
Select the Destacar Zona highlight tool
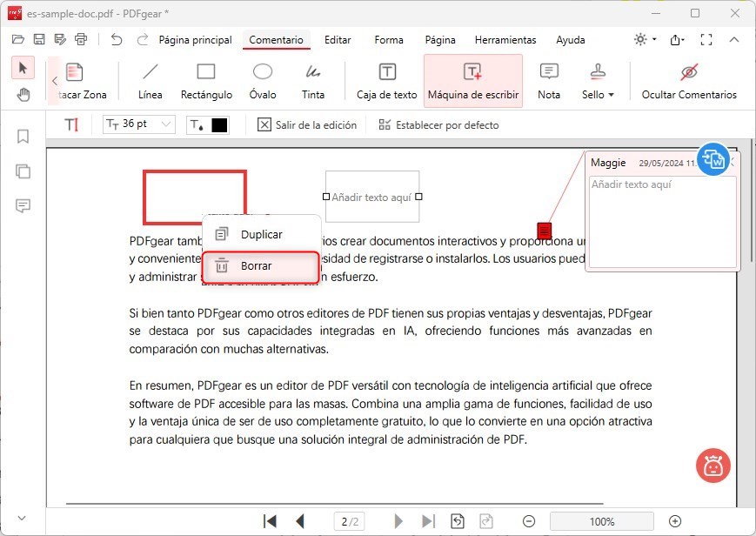click(x=81, y=81)
